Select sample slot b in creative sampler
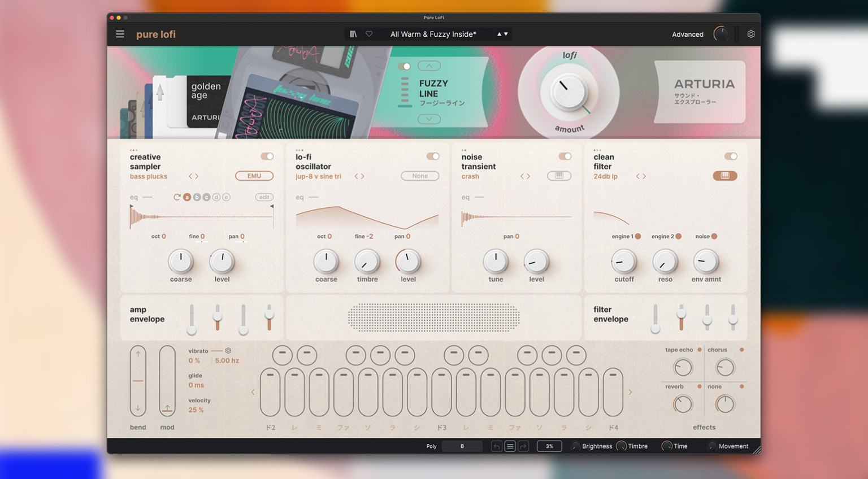This screenshot has height=479, width=868. click(197, 197)
